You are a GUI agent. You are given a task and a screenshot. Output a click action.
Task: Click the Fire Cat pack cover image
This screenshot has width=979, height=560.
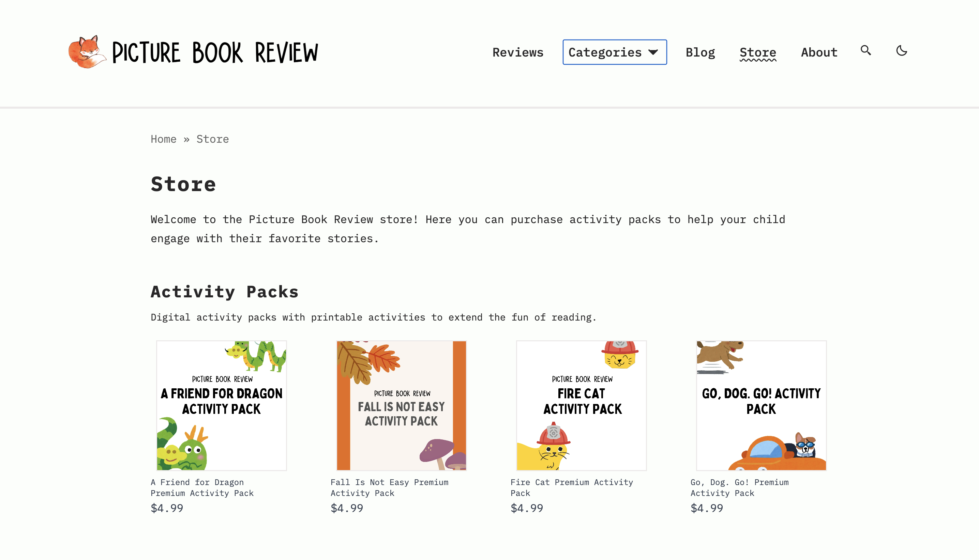click(x=582, y=405)
